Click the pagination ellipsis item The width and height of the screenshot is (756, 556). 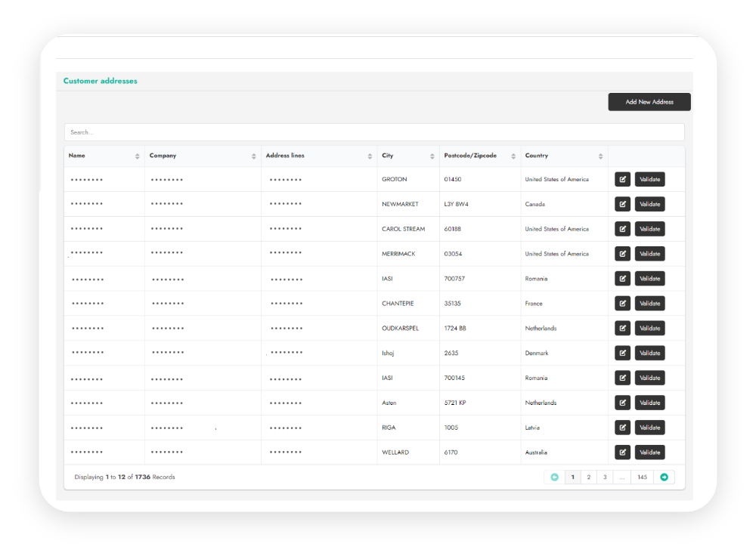point(622,477)
